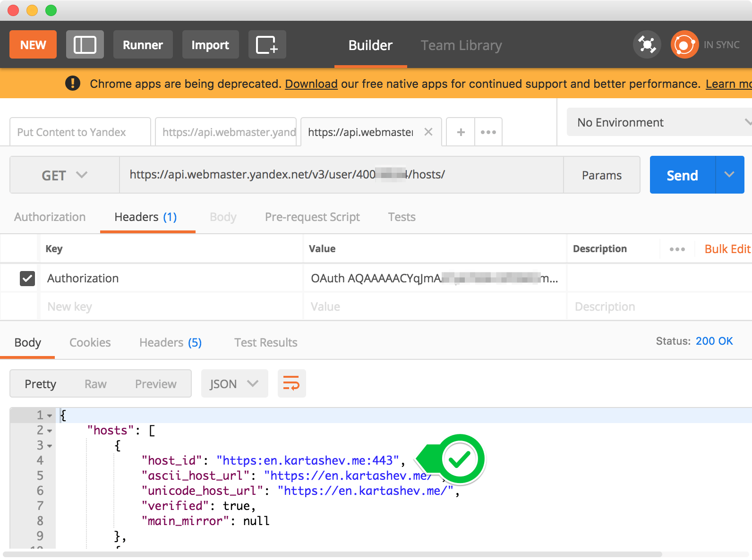Click the macOS yellow minimize button
The width and height of the screenshot is (752, 560).
[32, 10]
